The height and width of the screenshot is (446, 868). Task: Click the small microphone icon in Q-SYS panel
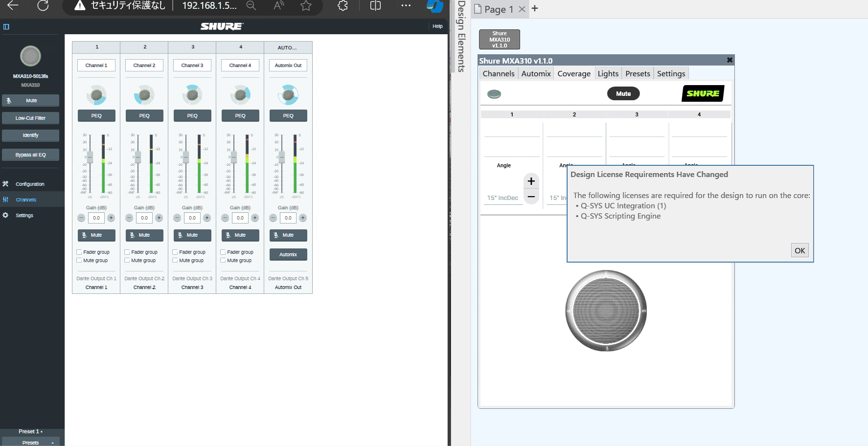494,93
